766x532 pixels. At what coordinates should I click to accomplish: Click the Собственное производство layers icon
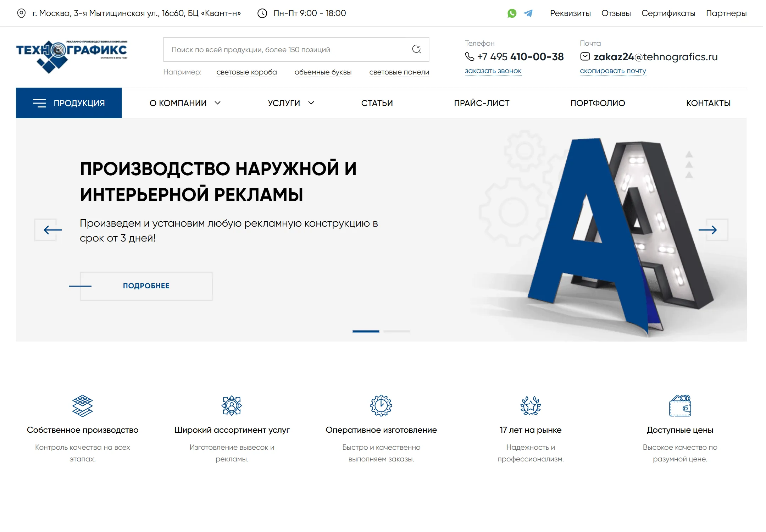82,405
